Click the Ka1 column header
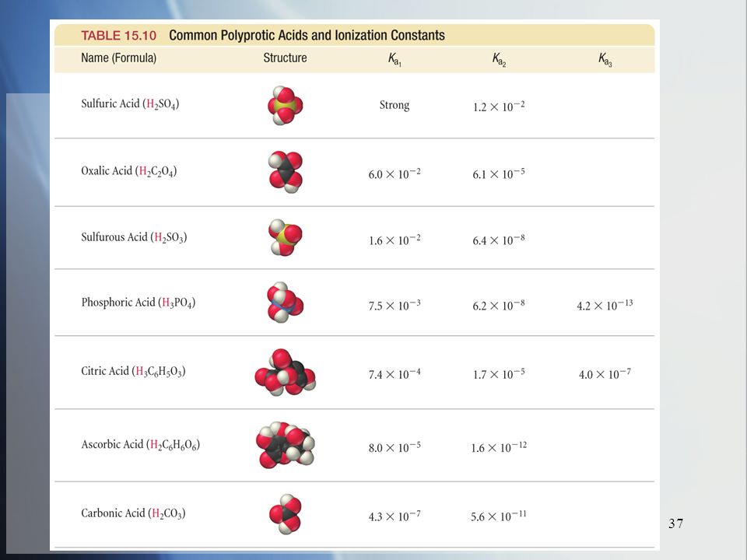This screenshot has width=747, height=560. 395,60
